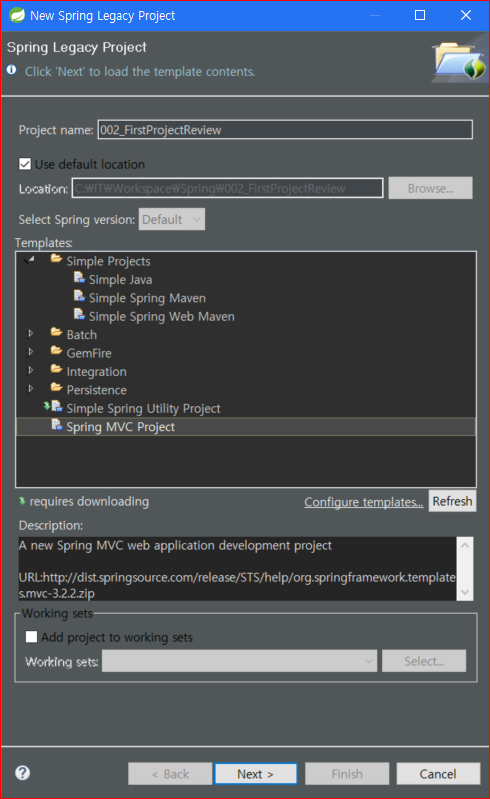Collapse the Simple Projects tree node
Screen dimensions: 490x799
point(30,260)
